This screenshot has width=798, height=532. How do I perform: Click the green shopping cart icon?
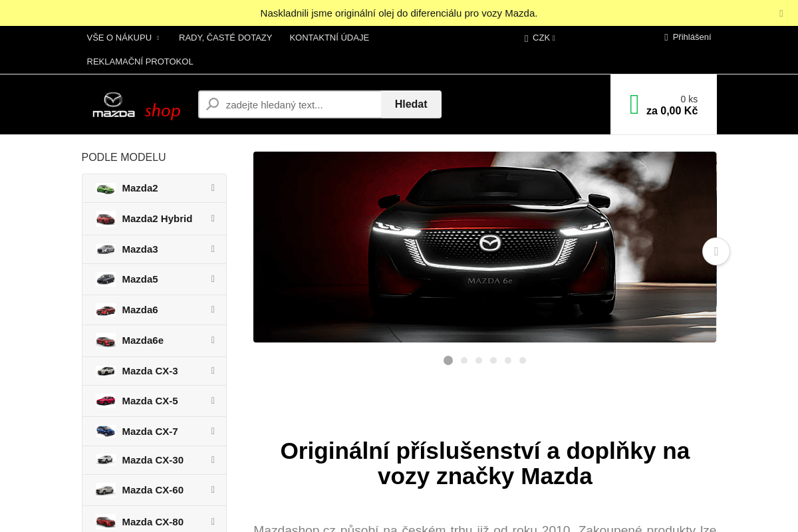[634, 104]
